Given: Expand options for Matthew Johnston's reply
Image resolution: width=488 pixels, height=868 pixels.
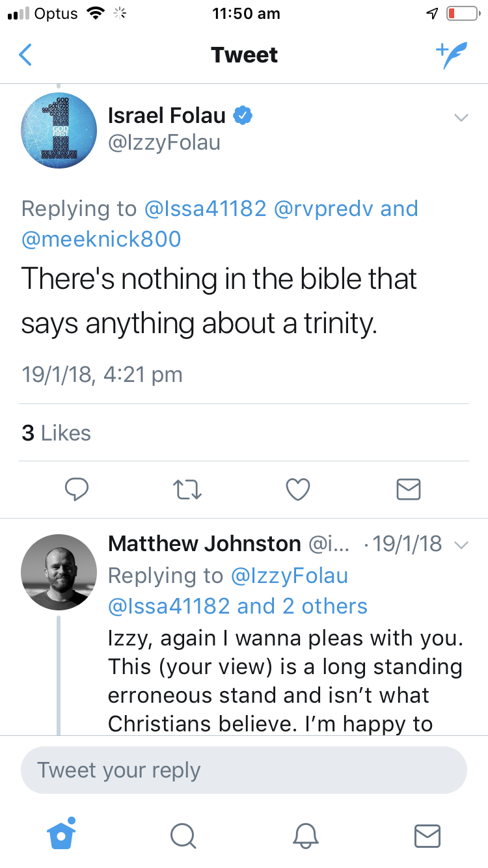Looking at the screenshot, I should point(461,545).
